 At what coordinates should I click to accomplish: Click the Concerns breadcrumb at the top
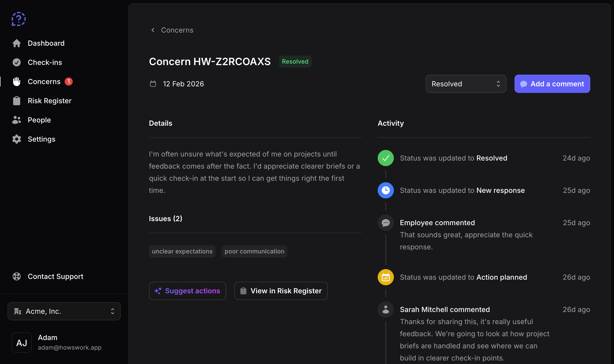177,30
